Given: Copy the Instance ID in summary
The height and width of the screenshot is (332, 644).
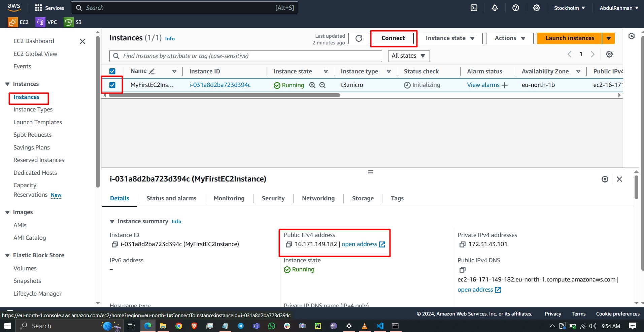Looking at the screenshot, I should (114, 244).
